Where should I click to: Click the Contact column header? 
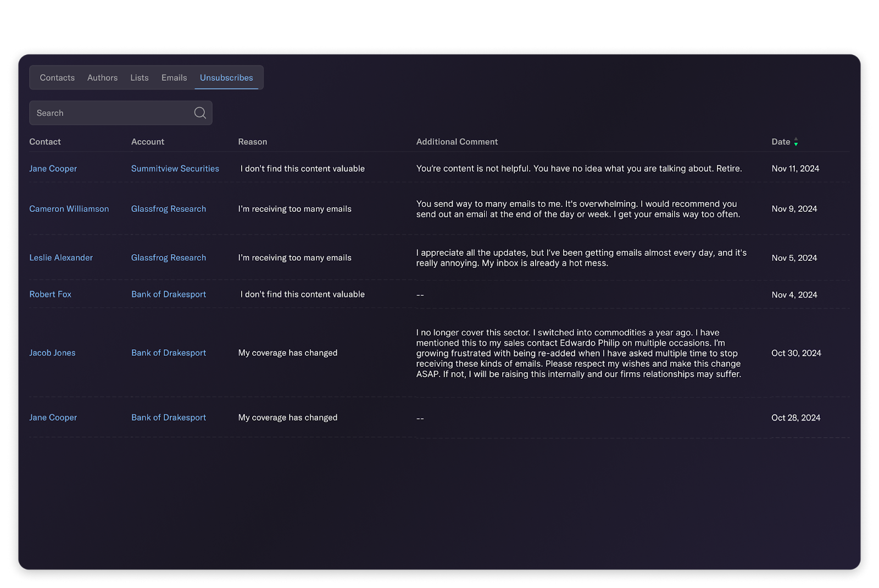(45, 142)
